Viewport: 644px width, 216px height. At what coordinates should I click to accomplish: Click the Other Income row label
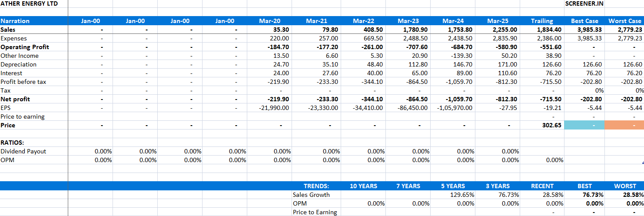tap(20, 56)
